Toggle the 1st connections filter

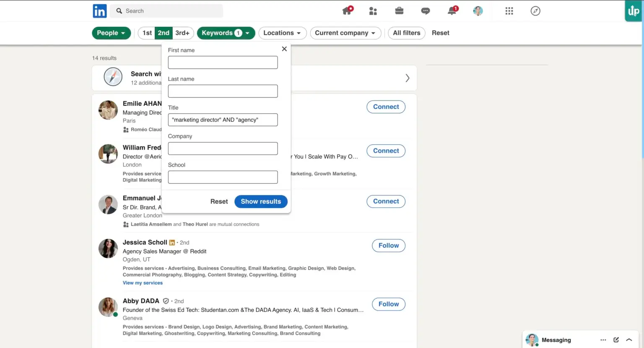pos(147,33)
